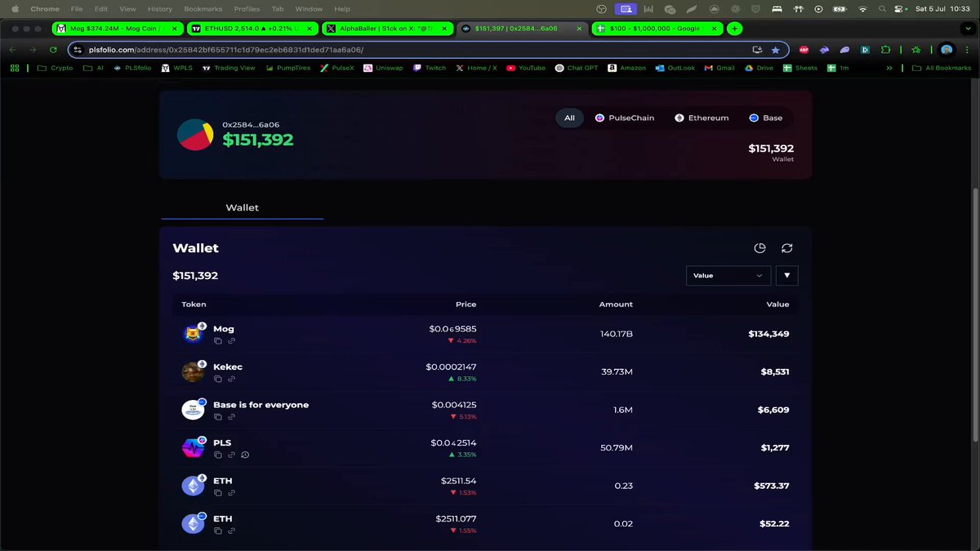Image resolution: width=980 pixels, height=551 pixels.
Task: Open the Mog token link icon
Action: (x=231, y=340)
